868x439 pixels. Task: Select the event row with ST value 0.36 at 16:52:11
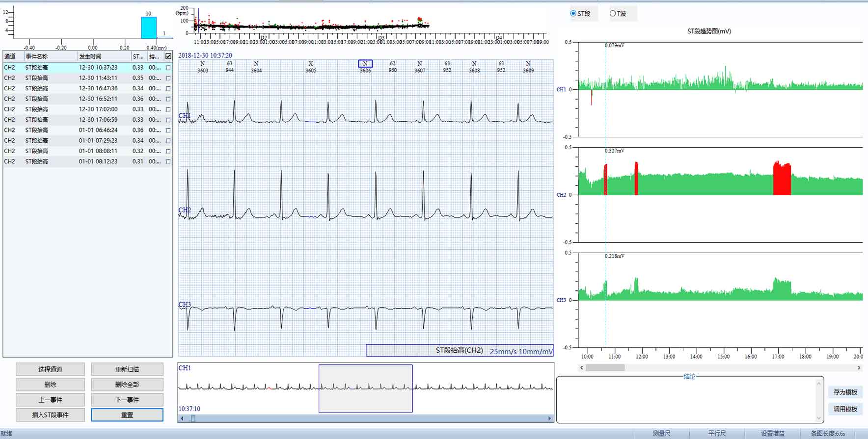(87, 99)
